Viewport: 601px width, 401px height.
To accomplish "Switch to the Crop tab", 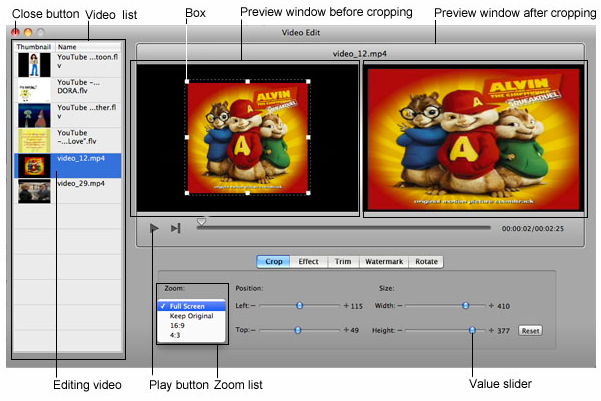I will [x=274, y=261].
